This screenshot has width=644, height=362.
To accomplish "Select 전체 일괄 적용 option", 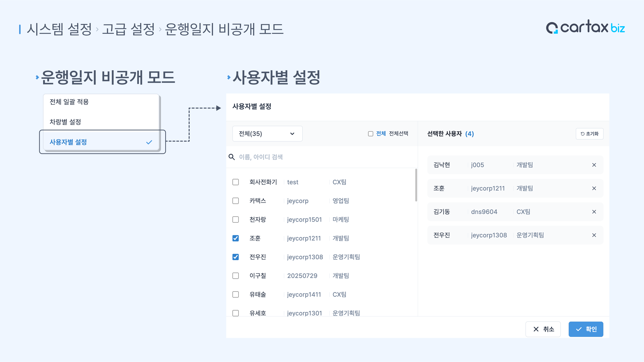I will pos(69,102).
